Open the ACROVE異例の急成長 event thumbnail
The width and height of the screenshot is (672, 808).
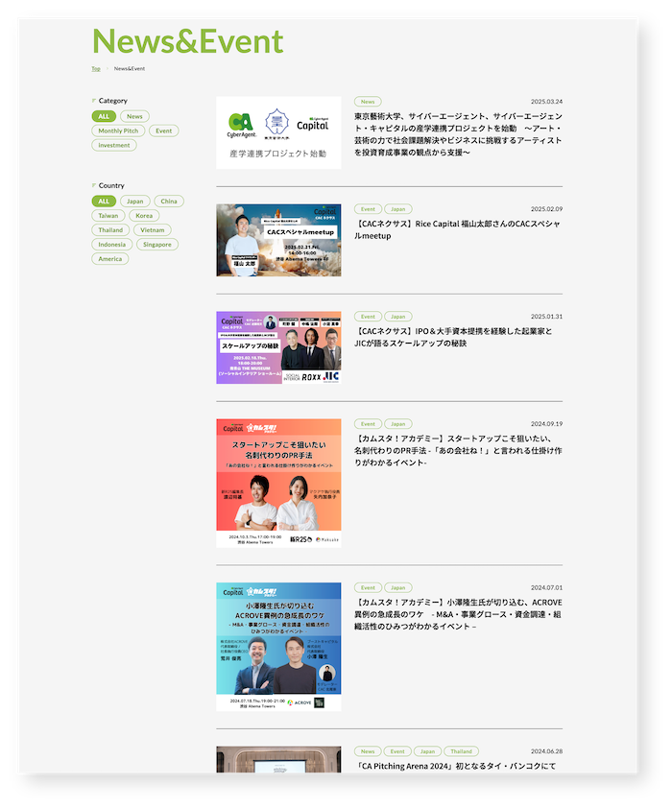(278, 647)
